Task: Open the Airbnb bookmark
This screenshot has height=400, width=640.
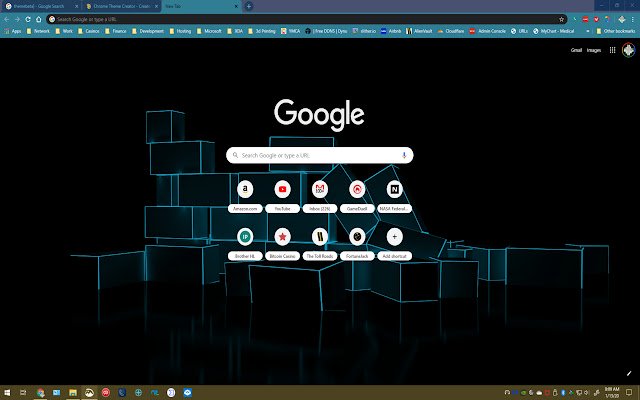Action: (391, 31)
